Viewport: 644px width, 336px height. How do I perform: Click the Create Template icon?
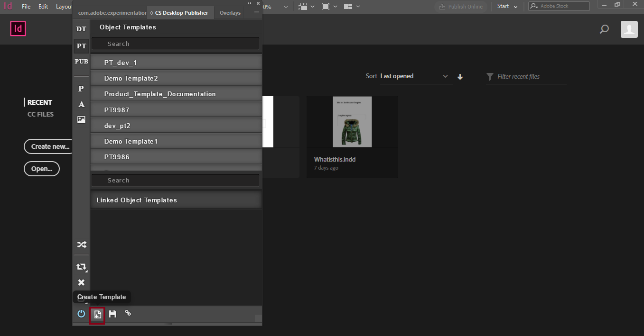pyautogui.click(x=97, y=314)
